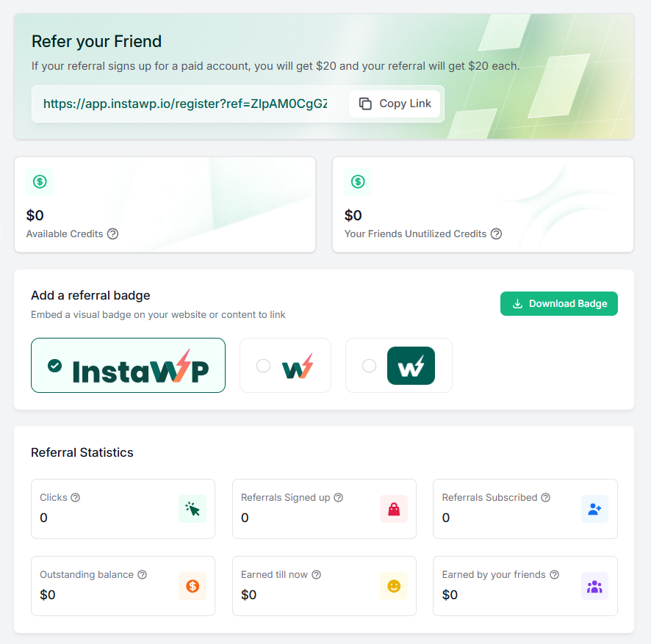The width and height of the screenshot is (651, 644).
Task: Click the blue add-user icon
Action: click(x=594, y=509)
